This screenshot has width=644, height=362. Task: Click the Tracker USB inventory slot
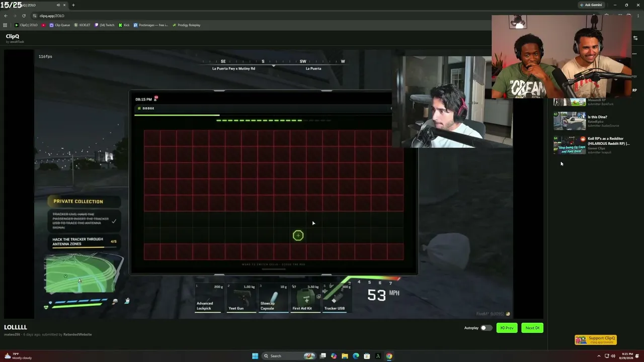[x=337, y=298]
